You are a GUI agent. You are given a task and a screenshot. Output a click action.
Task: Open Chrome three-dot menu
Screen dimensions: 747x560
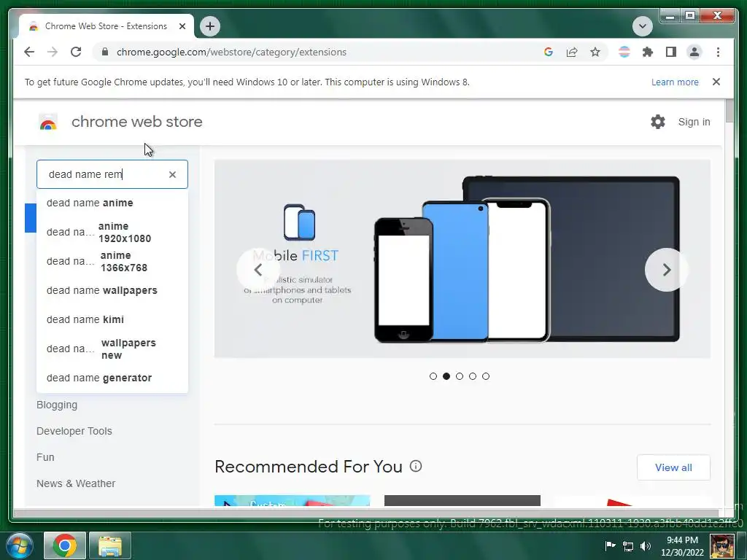tap(718, 52)
